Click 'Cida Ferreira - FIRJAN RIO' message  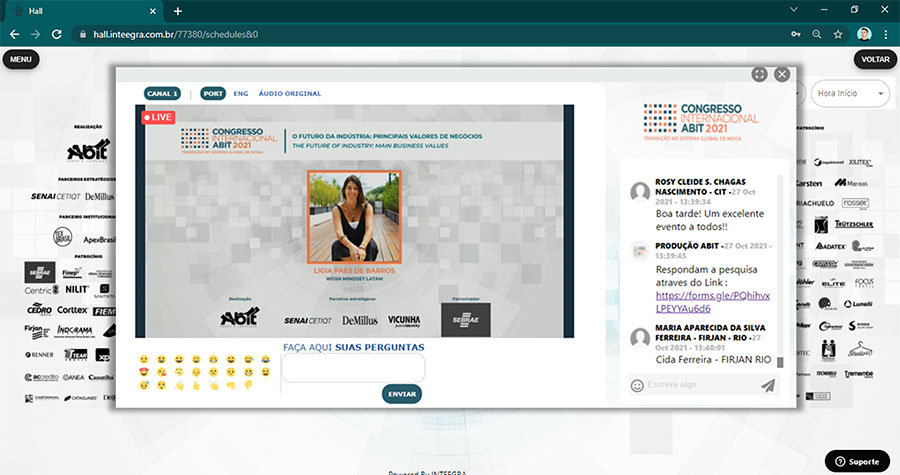(713, 360)
